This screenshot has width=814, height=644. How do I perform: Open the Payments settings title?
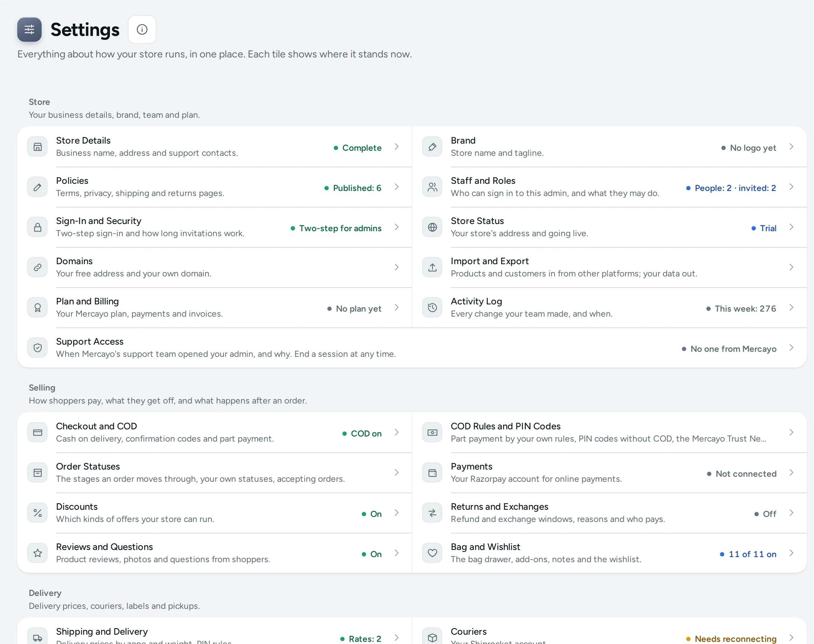click(x=471, y=466)
